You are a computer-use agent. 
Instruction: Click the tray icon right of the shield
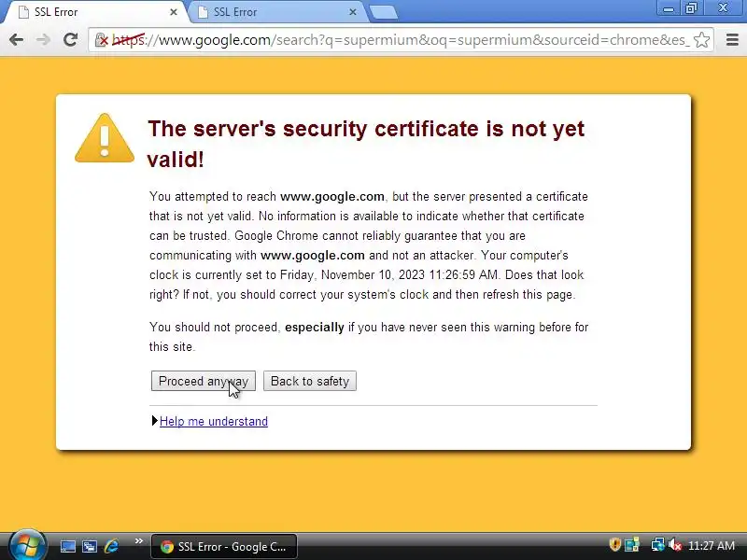632,545
